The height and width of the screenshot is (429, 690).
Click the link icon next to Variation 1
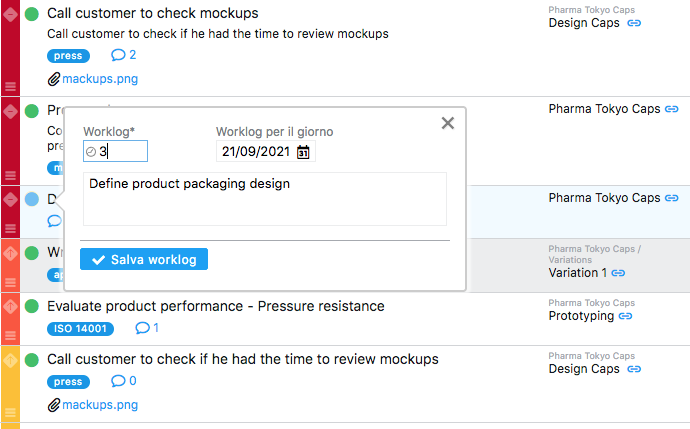coord(619,273)
